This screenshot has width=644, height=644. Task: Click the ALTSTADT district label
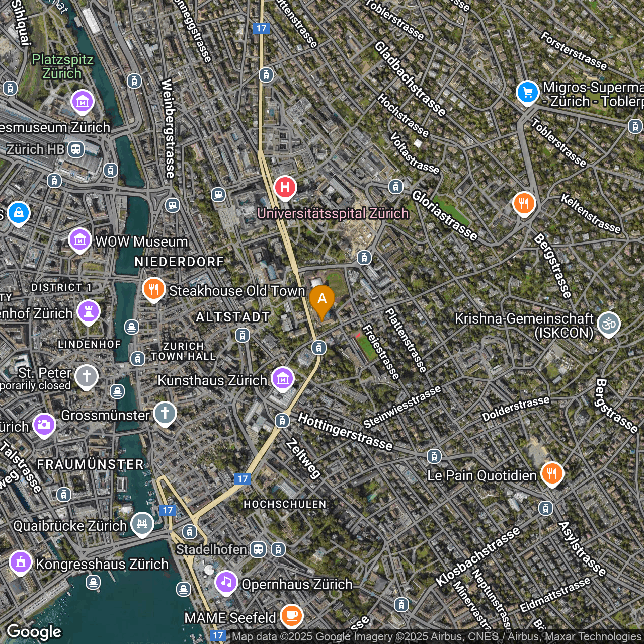click(x=233, y=317)
